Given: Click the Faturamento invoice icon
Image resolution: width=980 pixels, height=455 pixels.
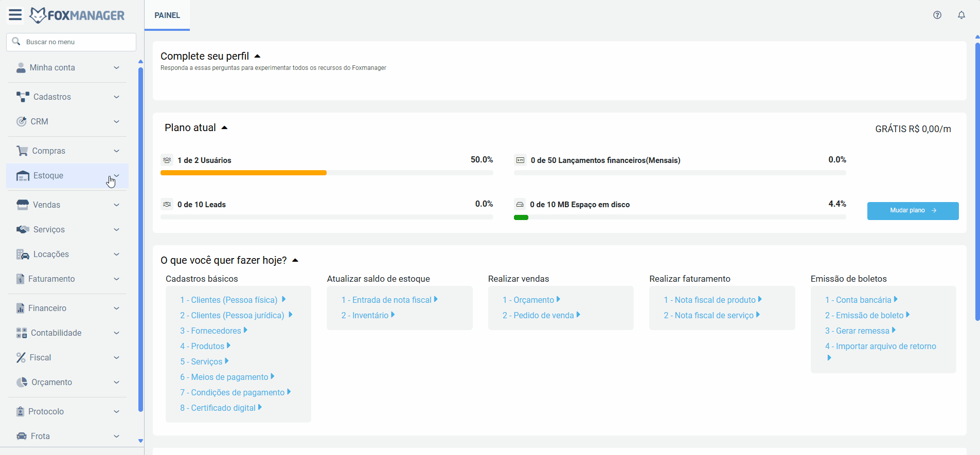Looking at the screenshot, I should 21,279.
